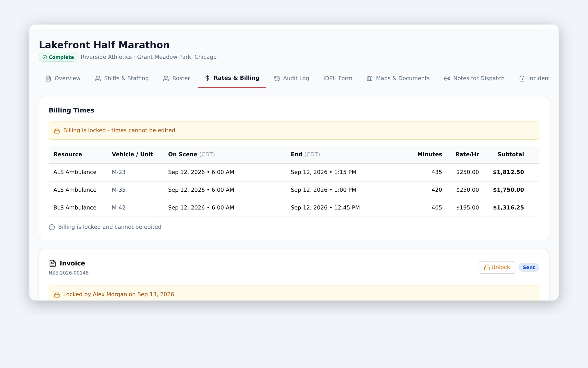Click the Overview document icon
Viewport: 588px width, 368px height.
[48, 79]
